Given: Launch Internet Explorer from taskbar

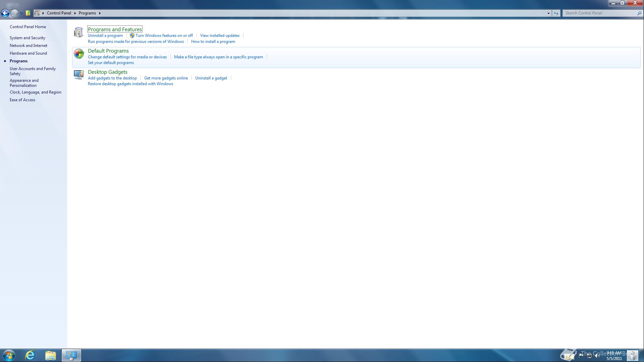Looking at the screenshot, I should [30, 355].
